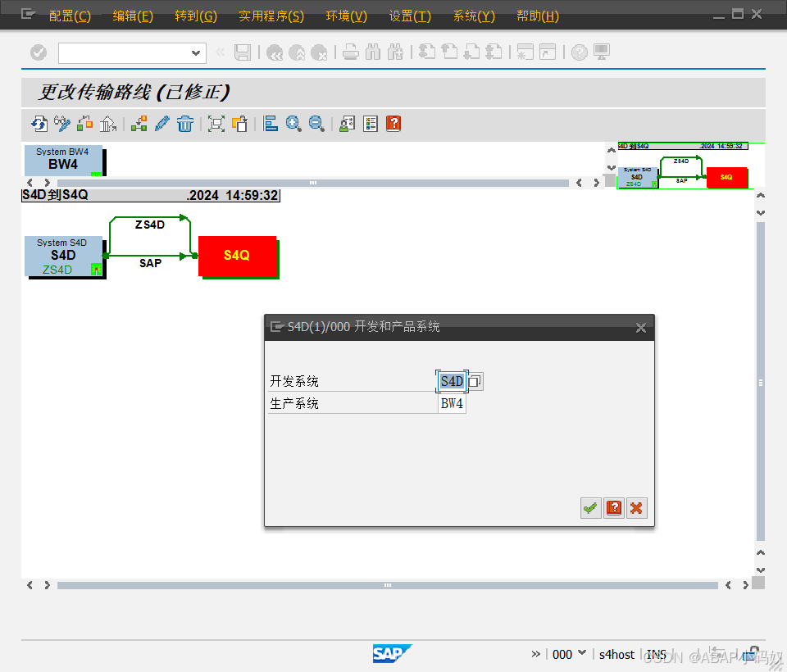The height and width of the screenshot is (672, 787).
Task: Click the find next binoculars icon
Action: click(x=395, y=52)
